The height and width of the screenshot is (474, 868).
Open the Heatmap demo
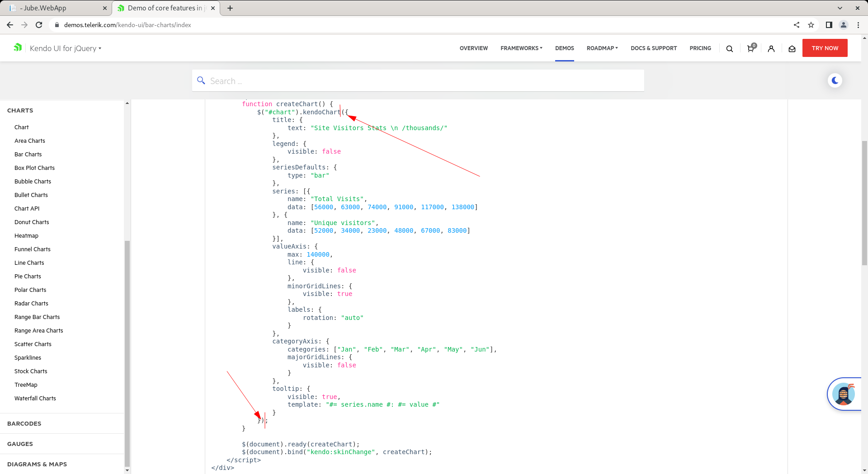(x=26, y=235)
